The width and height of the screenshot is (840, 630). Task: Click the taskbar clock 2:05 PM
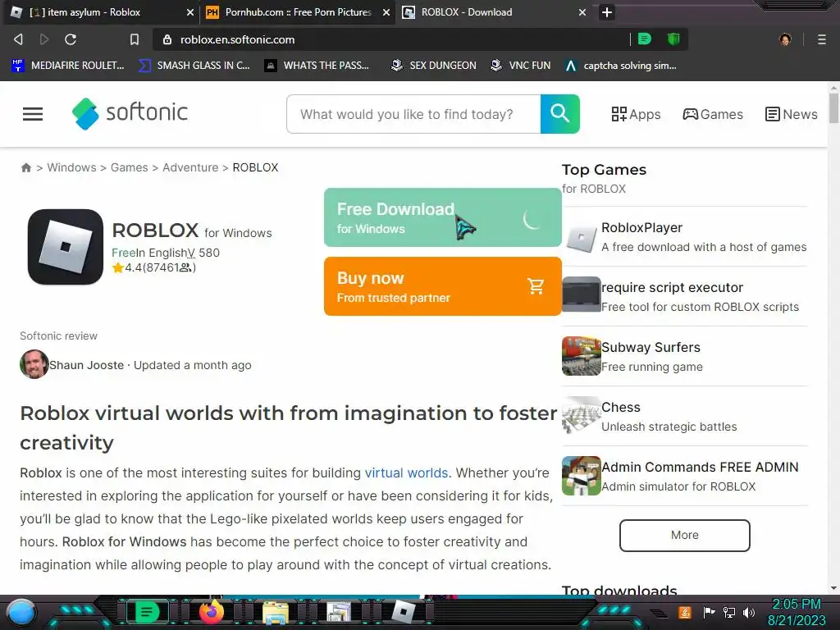(x=796, y=605)
